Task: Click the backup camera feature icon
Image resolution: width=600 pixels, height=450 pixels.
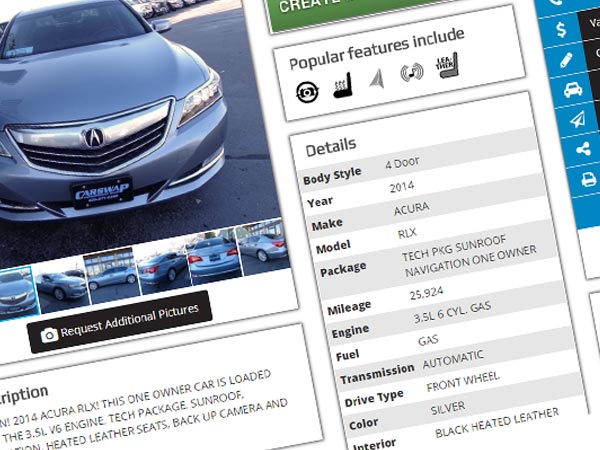Action: pos(307,92)
